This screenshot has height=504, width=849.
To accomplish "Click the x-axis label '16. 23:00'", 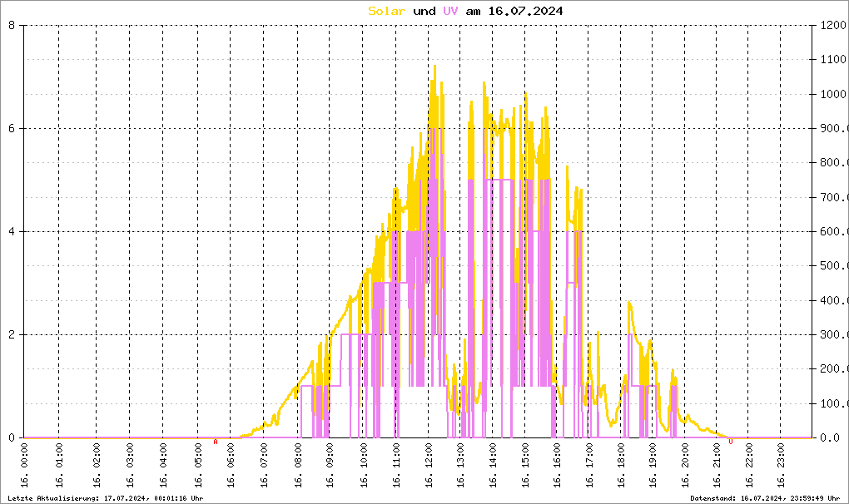I will (x=781, y=465).
